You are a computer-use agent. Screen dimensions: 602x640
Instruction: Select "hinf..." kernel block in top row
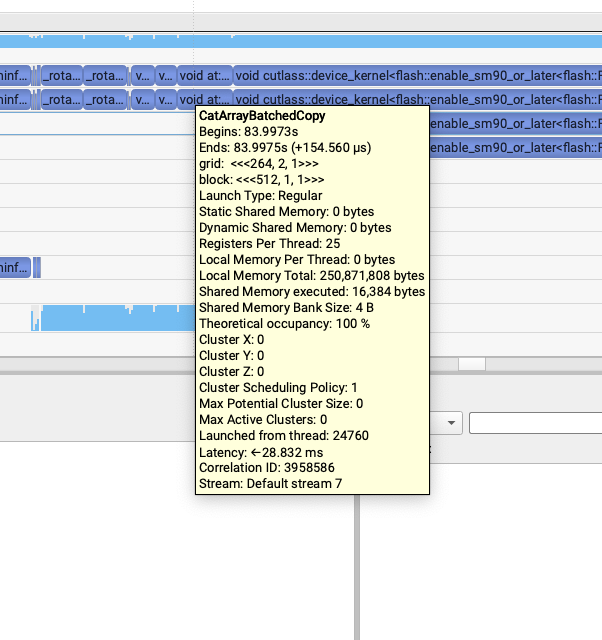click(15, 75)
